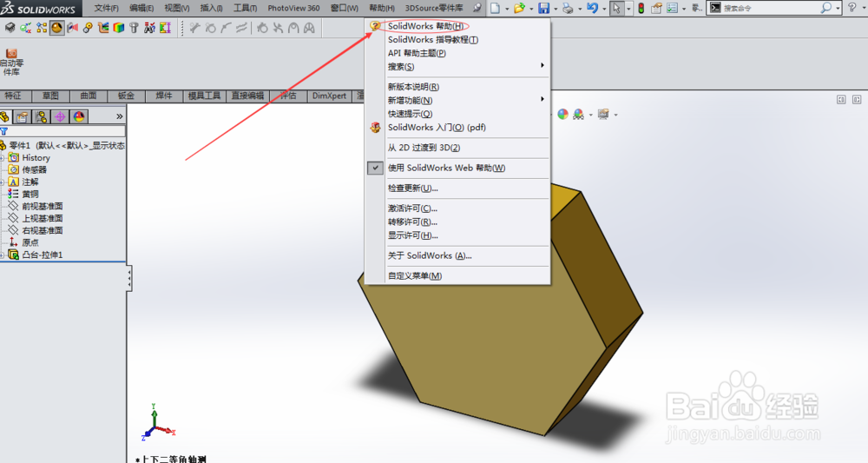
Task: Expand the History tree node
Action: tap(3, 158)
